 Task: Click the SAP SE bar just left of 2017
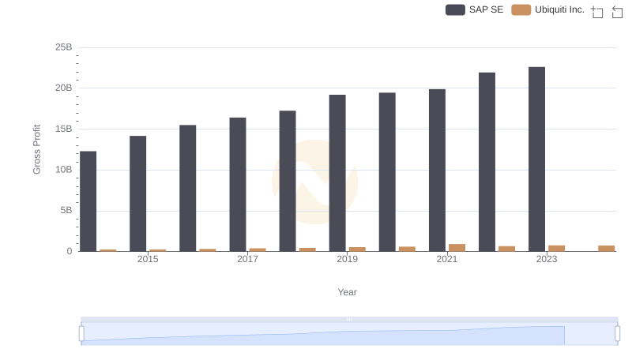238,185
